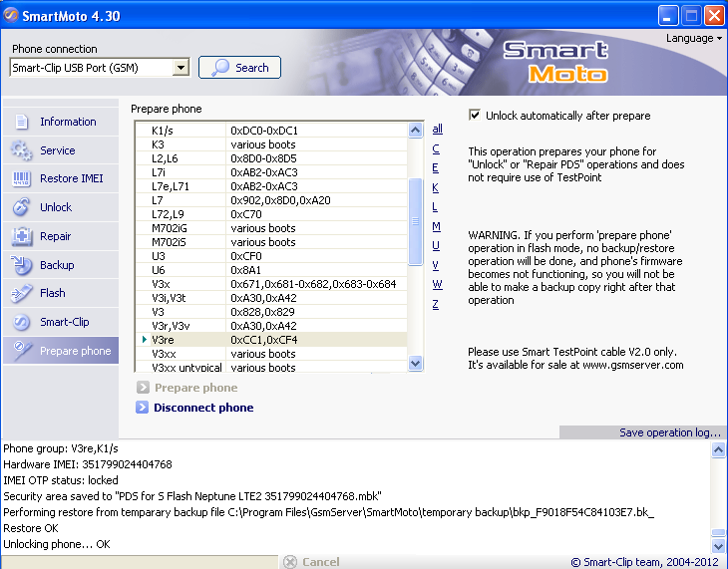728x569 pixels.
Task: Switch to the Repair tab
Action: tap(61, 236)
